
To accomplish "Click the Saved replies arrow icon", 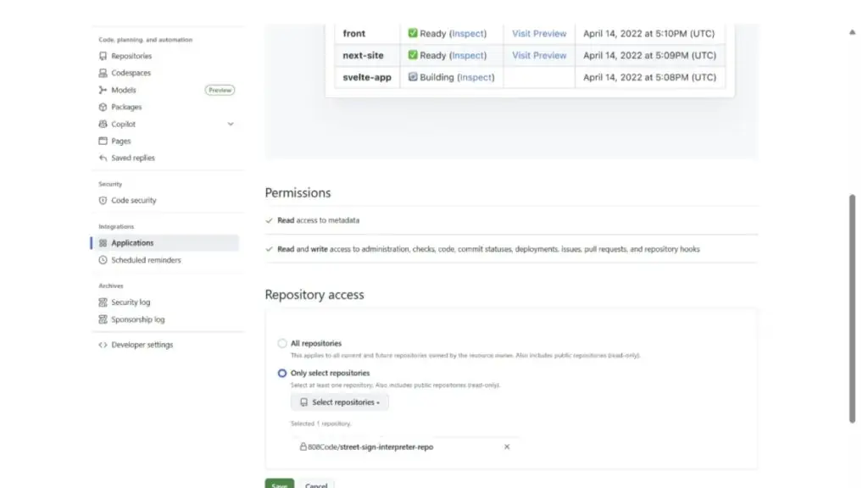I will click(x=103, y=158).
